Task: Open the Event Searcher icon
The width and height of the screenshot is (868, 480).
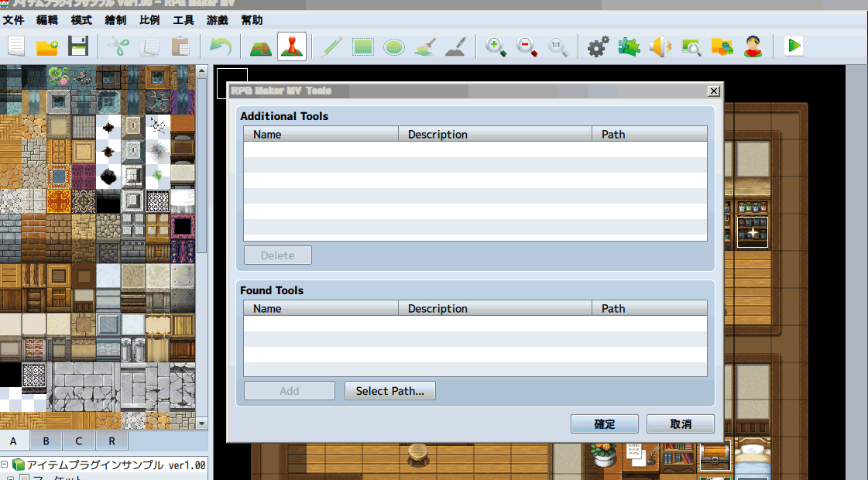Action: 691,46
